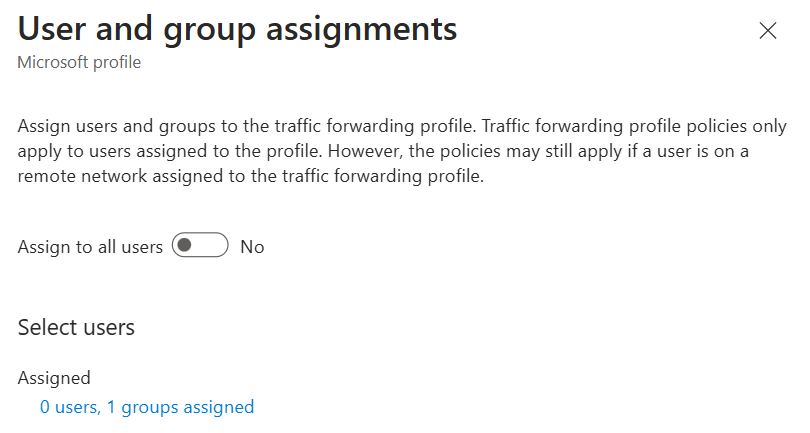Click the traffic forwarding profile description paragraph
Image resolution: width=810 pixels, height=433 pixels.
pos(402,151)
